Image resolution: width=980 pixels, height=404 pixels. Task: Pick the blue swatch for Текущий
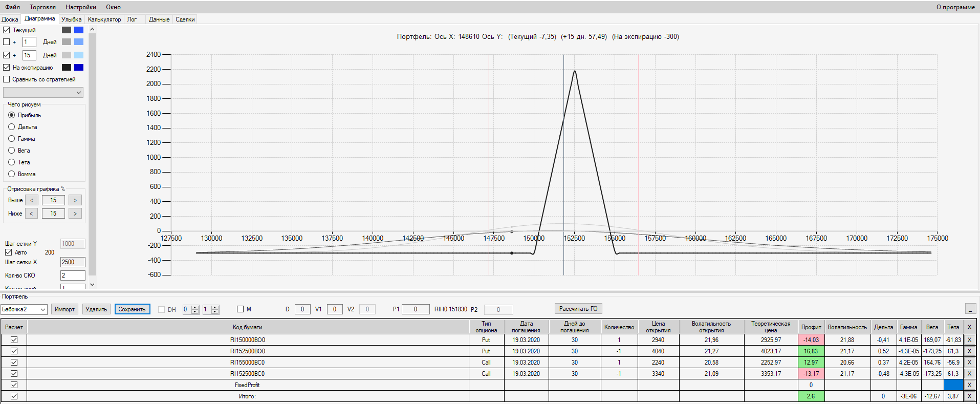pos(79,30)
